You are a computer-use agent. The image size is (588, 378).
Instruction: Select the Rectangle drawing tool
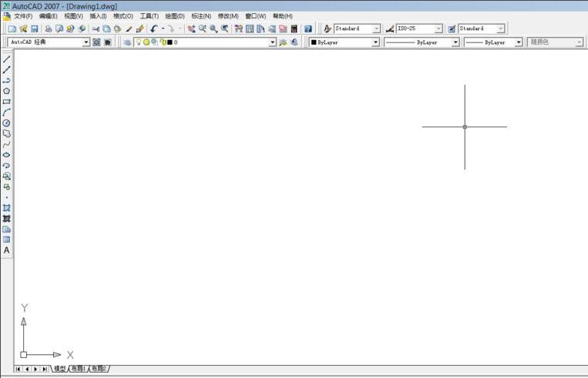tap(7, 102)
